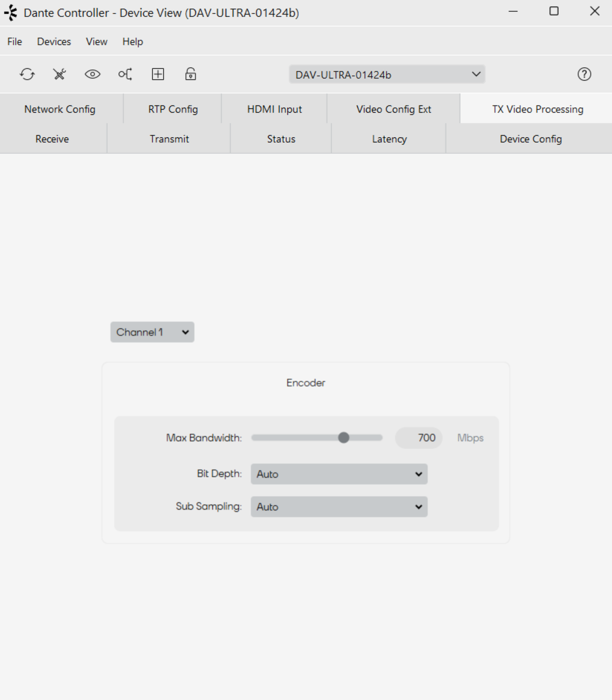Open help via the question mark icon
The height and width of the screenshot is (700, 612).
(x=584, y=74)
